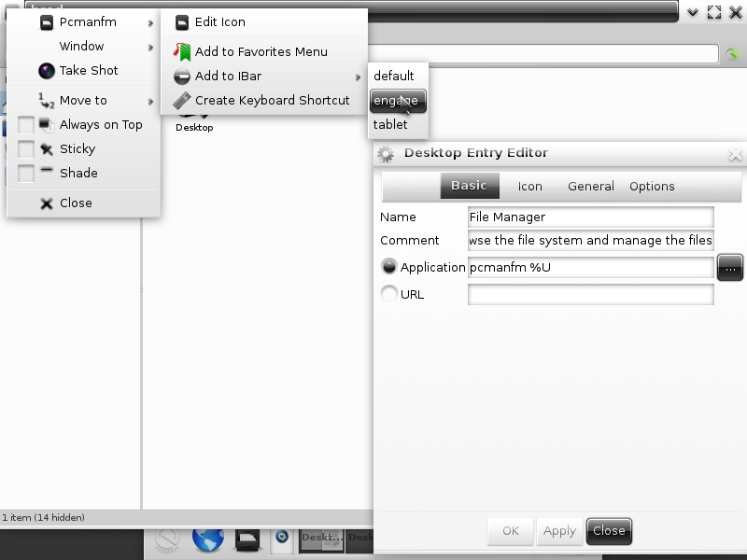Click the Add to Favorites bookmark icon
The width and height of the screenshot is (747, 560).
[x=182, y=52]
